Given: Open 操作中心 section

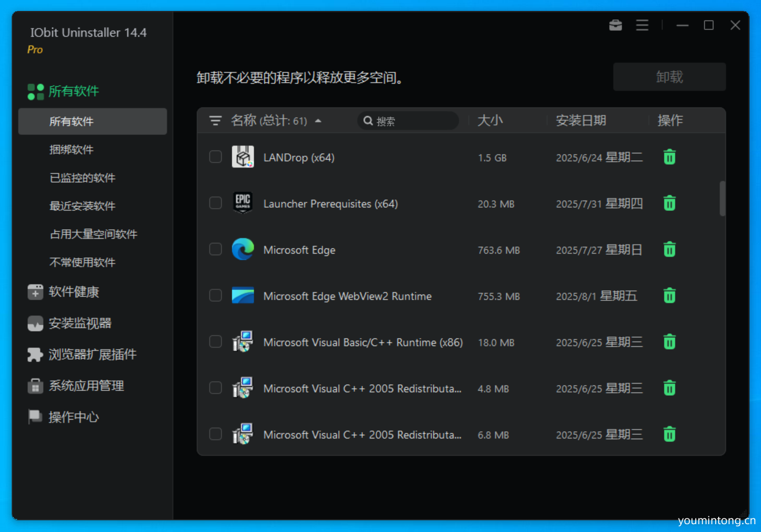Looking at the screenshot, I should (x=74, y=417).
